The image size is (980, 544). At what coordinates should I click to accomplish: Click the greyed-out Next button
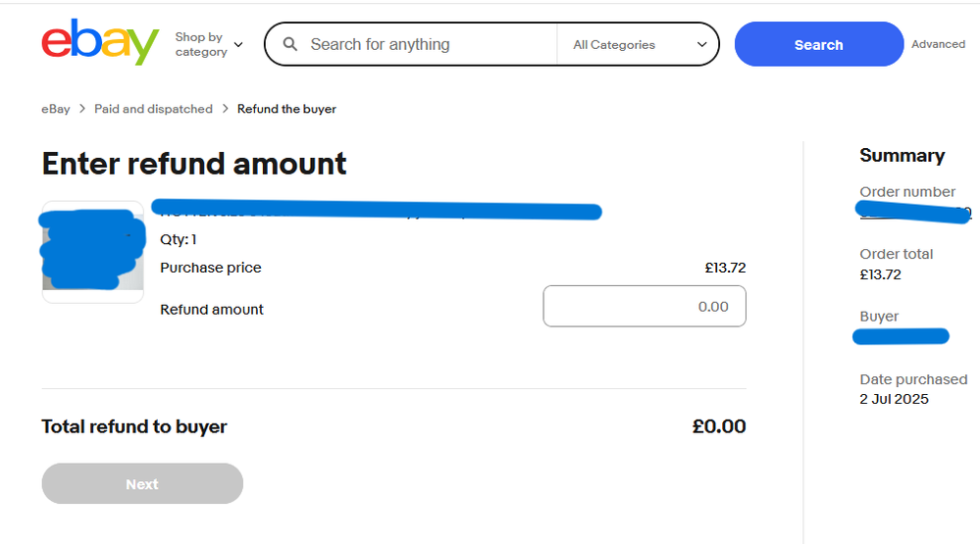142,483
